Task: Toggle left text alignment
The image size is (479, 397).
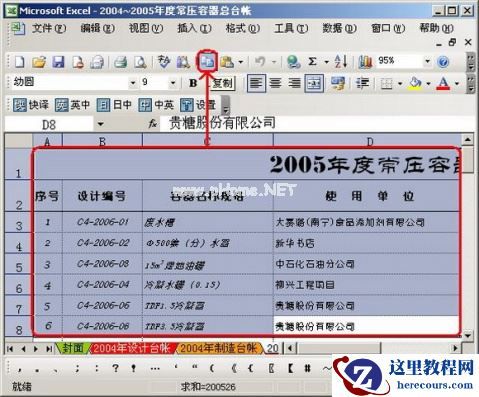Action: [x=256, y=83]
